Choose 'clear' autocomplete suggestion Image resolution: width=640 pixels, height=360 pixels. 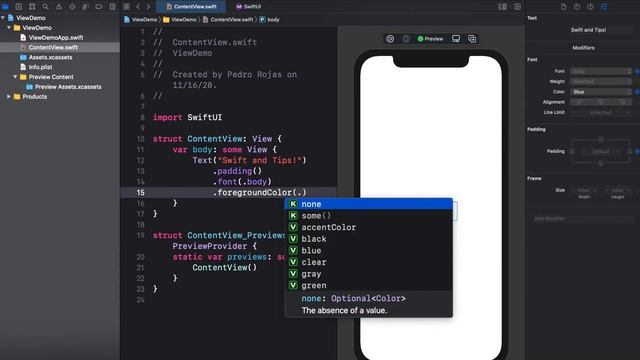point(369,262)
